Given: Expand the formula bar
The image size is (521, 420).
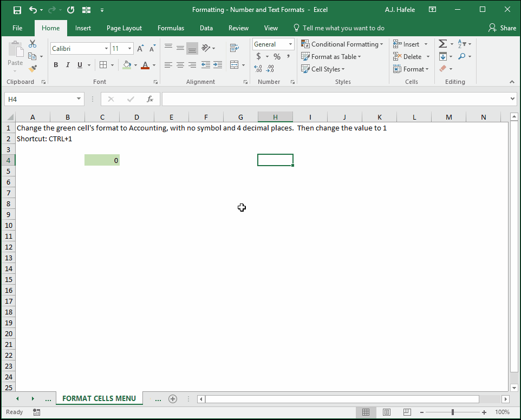Looking at the screenshot, I should pyautogui.click(x=512, y=99).
